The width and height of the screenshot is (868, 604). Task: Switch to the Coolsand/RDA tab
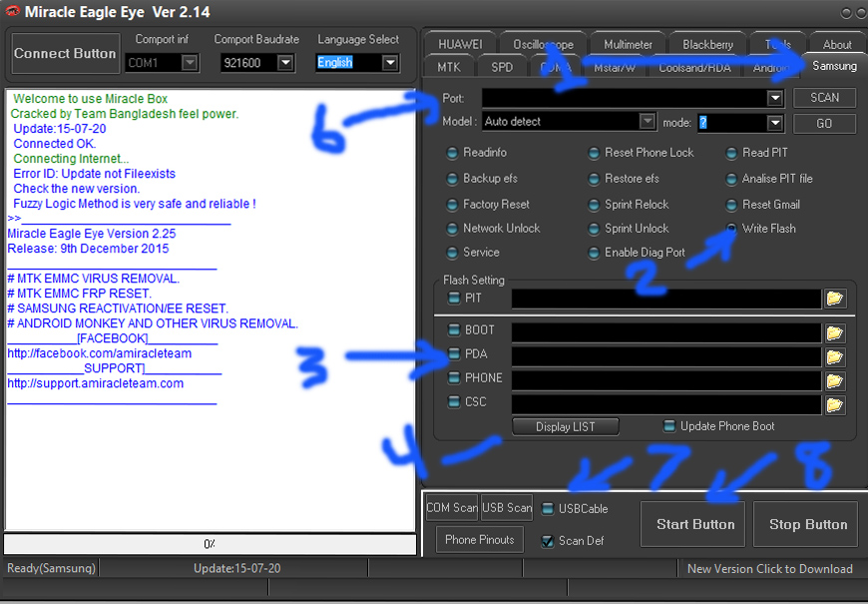point(694,67)
